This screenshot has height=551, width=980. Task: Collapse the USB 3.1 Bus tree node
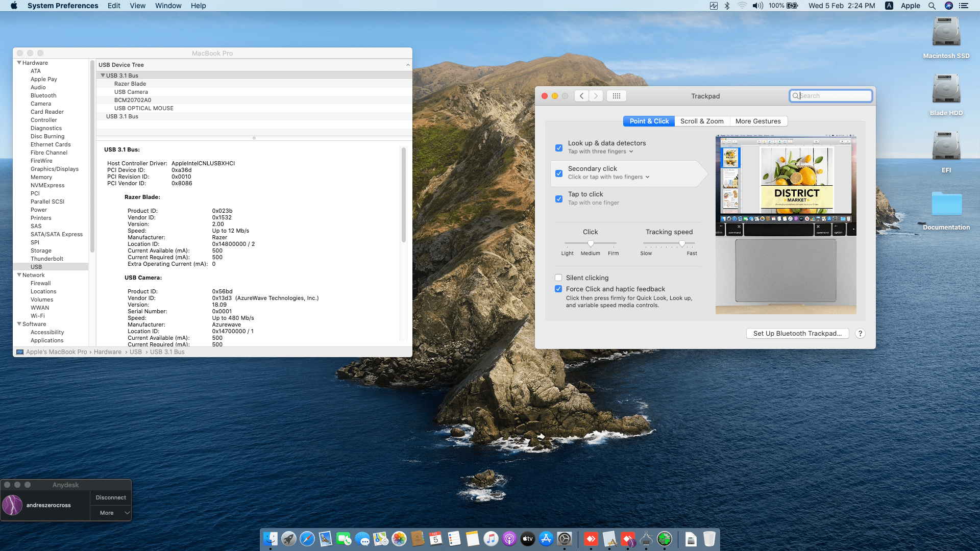click(x=103, y=76)
